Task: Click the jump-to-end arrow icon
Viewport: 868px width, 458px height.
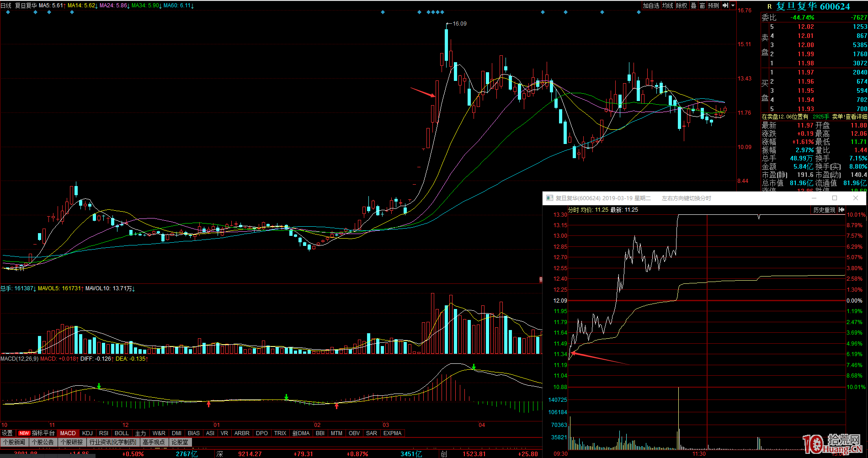Action: coord(725,5)
